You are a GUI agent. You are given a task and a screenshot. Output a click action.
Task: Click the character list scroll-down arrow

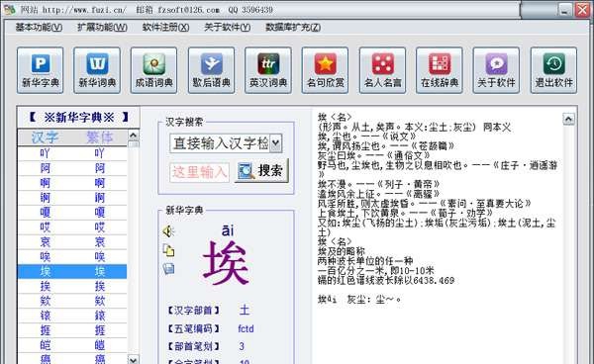[x=134, y=359]
